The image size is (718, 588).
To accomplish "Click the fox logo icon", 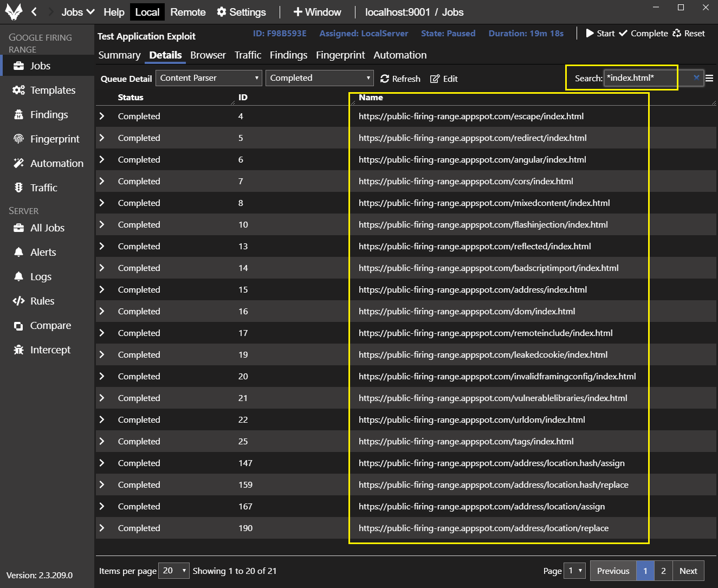I will tap(14, 12).
